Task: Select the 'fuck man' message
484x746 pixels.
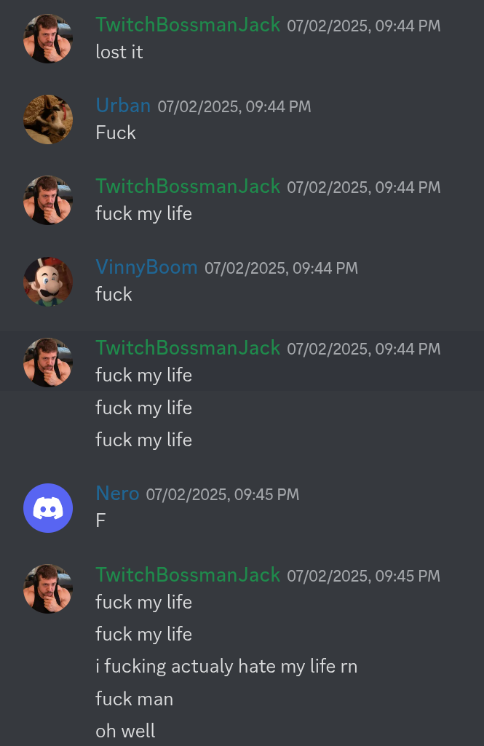Action: click(x=134, y=699)
